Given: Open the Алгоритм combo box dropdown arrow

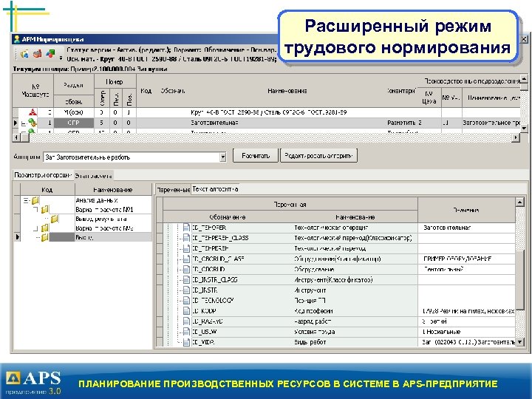Looking at the screenshot, I should [x=223, y=157].
